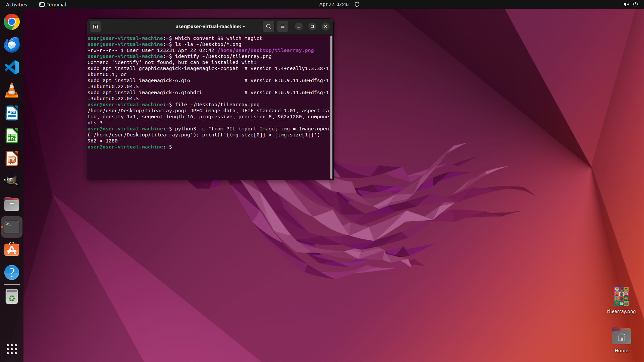Open Thunderbird mail from dock
The image size is (644, 362).
(12, 45)
